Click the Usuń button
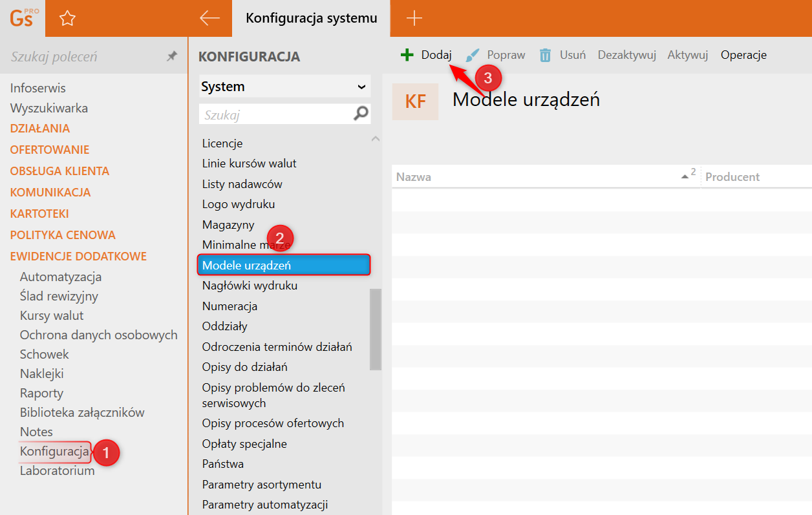 click(x=573, y=55)
